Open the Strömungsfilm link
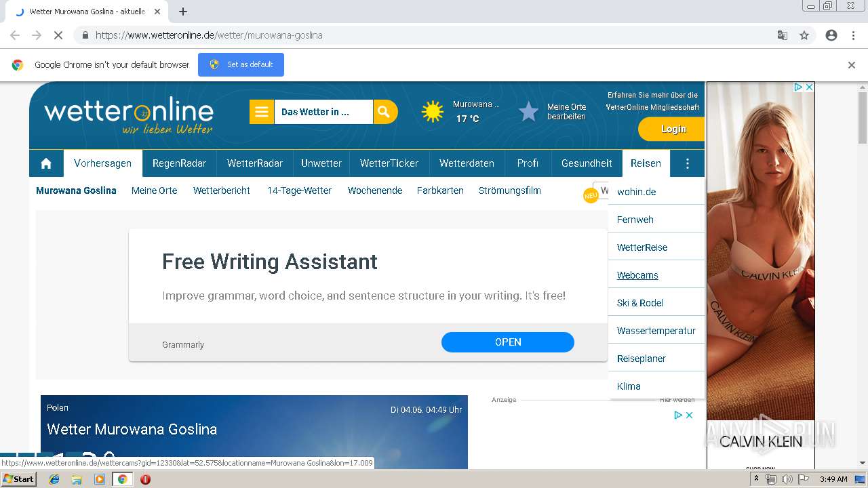Image resolution: width=868 pixels, height=488 pixels. pyautogui.click(x=509, y=190)
